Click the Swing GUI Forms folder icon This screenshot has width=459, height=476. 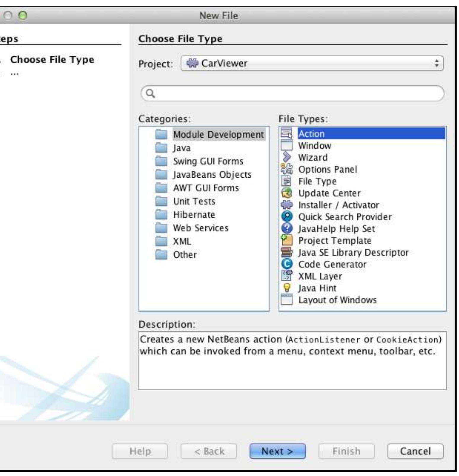pyautogui.click(x=161, y=161)
